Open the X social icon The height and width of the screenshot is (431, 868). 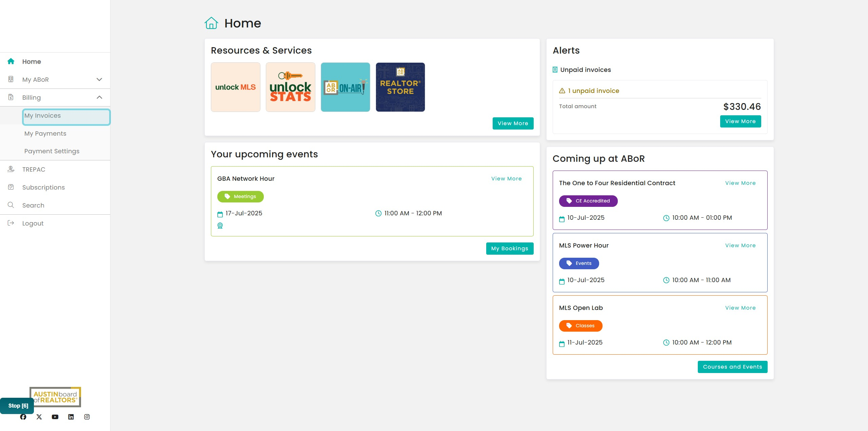(39, 417)
